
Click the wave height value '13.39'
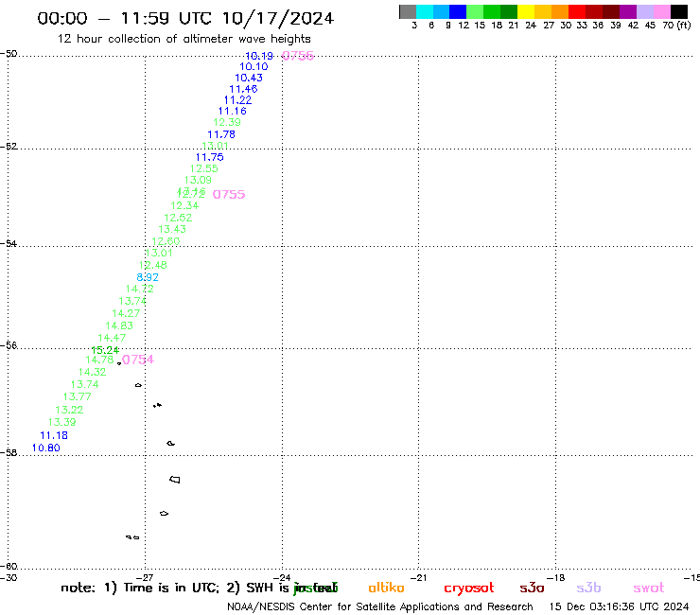coord(61,422)
